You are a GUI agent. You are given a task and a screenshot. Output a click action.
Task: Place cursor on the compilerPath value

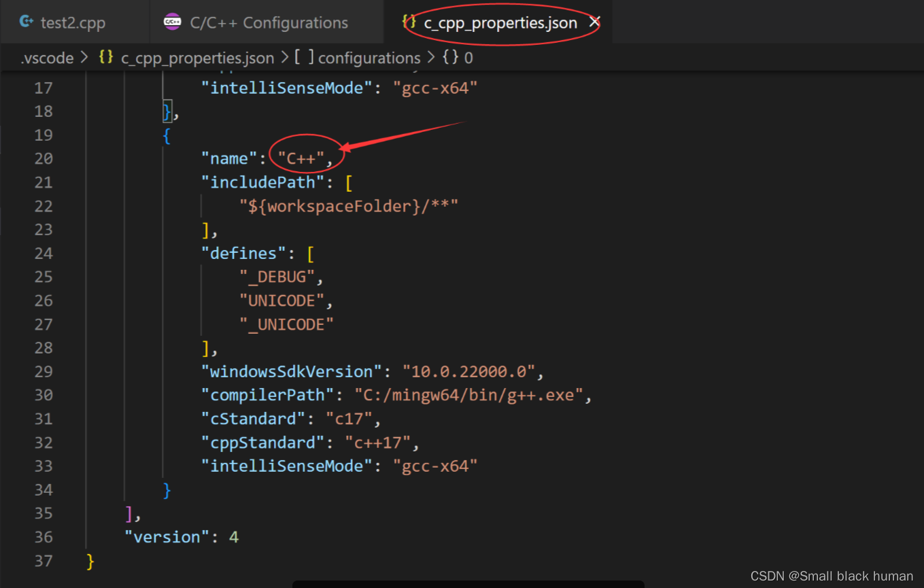pyautogui.click(x=468, y=395)
